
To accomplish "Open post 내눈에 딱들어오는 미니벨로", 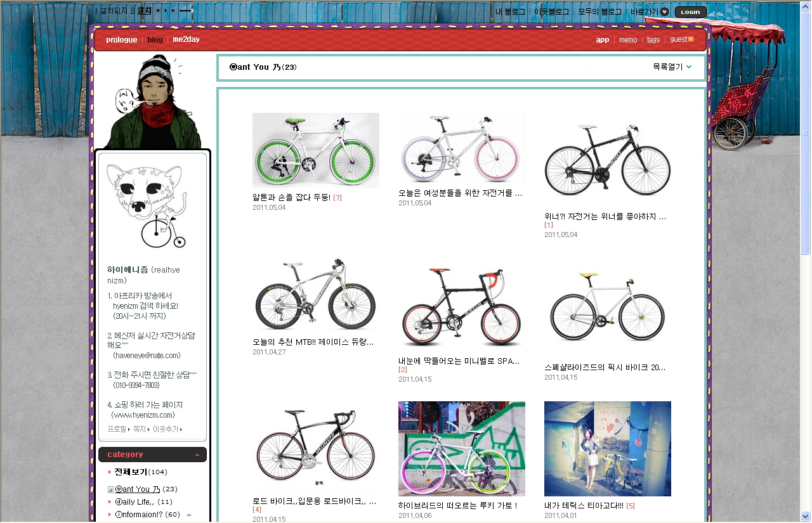I will [459, 361].
